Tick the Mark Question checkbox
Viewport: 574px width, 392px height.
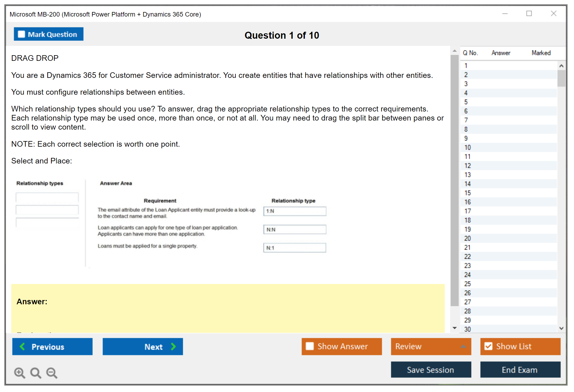[x=21, y=34]
